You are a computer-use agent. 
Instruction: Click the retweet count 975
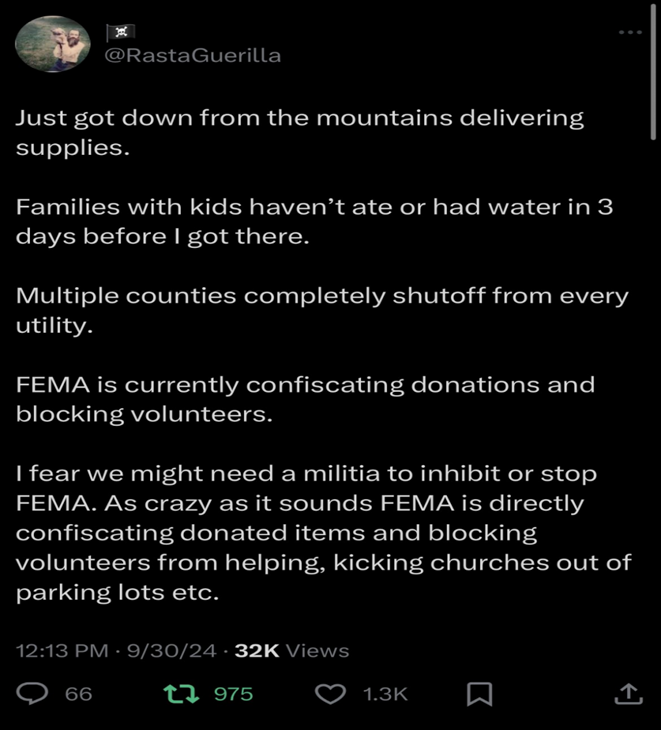233,694
